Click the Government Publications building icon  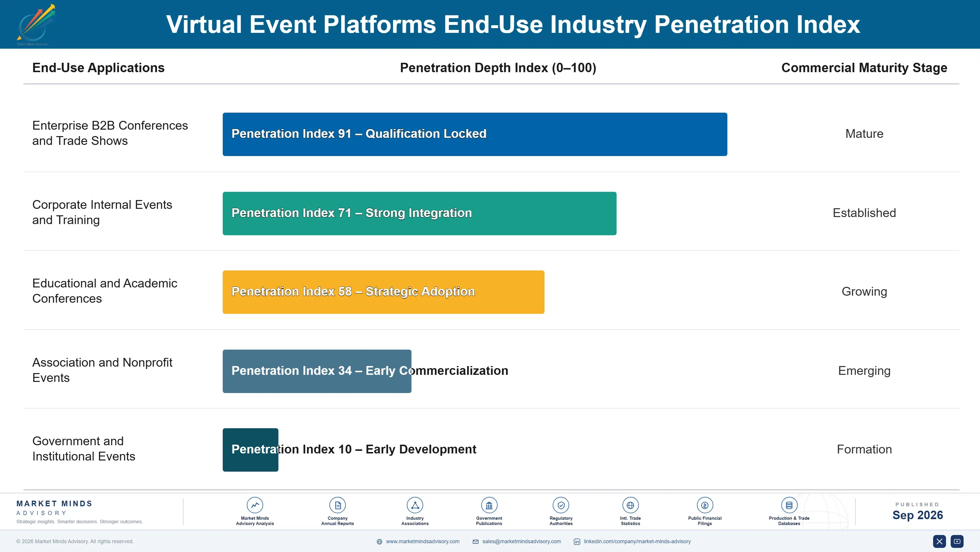coord(489,505)
